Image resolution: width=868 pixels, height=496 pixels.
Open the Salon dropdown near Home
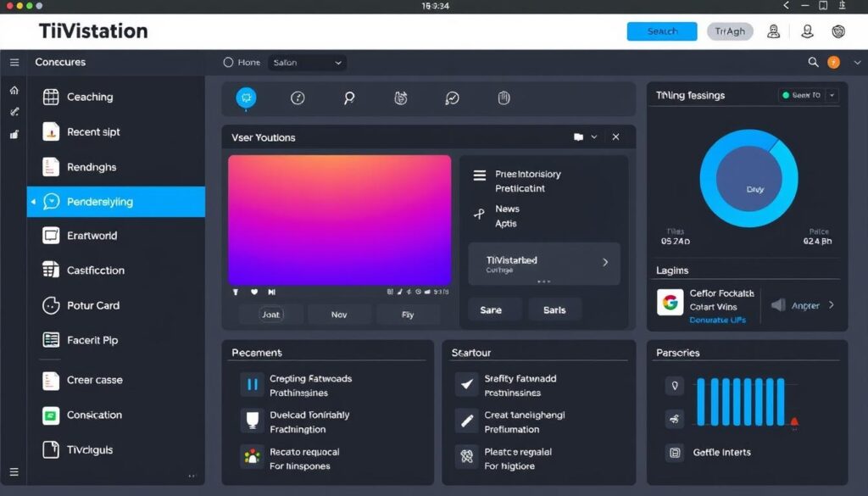pyautogui.click(x=308, y=62)
